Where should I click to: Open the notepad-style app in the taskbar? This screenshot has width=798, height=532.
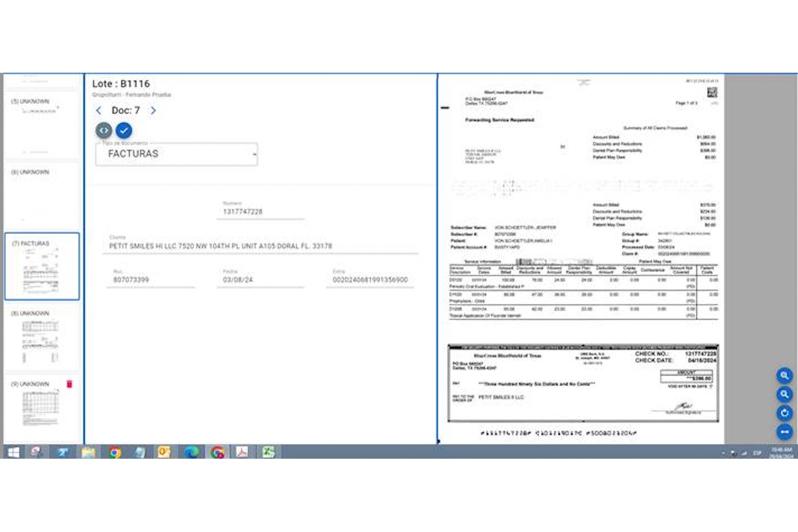click(140, 452)
